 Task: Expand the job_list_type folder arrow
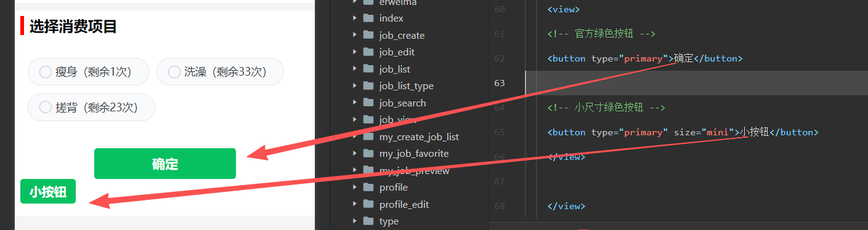355,85
